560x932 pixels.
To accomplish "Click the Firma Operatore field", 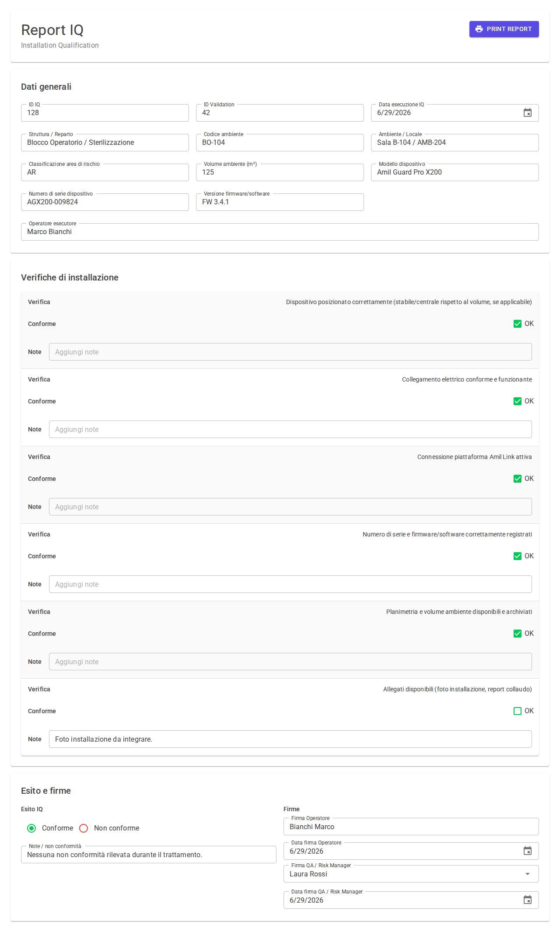I will tap(411, 827).
